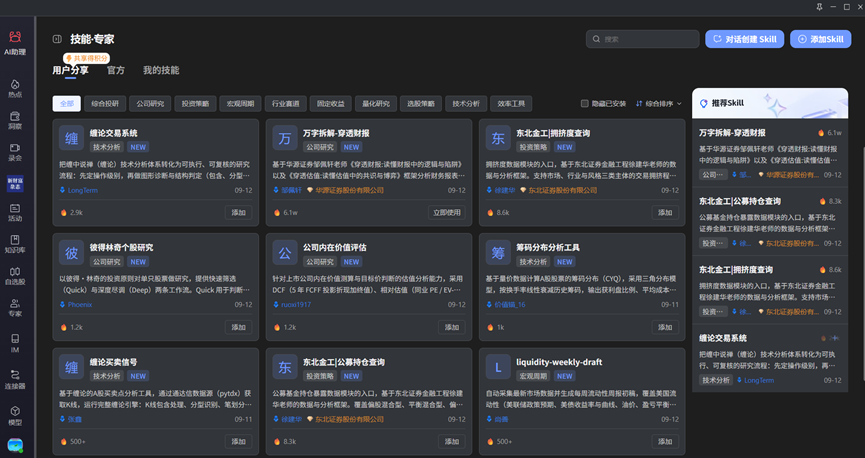Screen dimensions: 865x458
Task: Open 专家 sidebar icon
Action: pyautogui.click(x=15, y=307)
